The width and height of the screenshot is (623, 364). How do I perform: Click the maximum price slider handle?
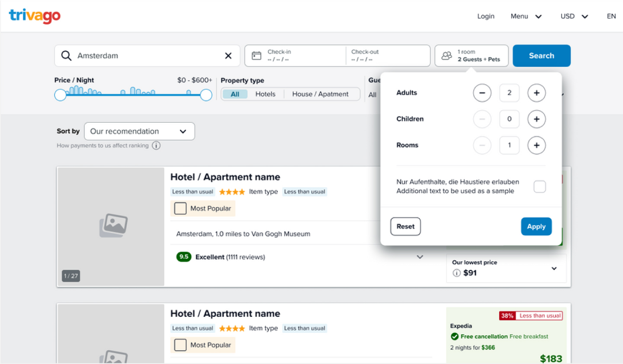(x=206, y=95)
